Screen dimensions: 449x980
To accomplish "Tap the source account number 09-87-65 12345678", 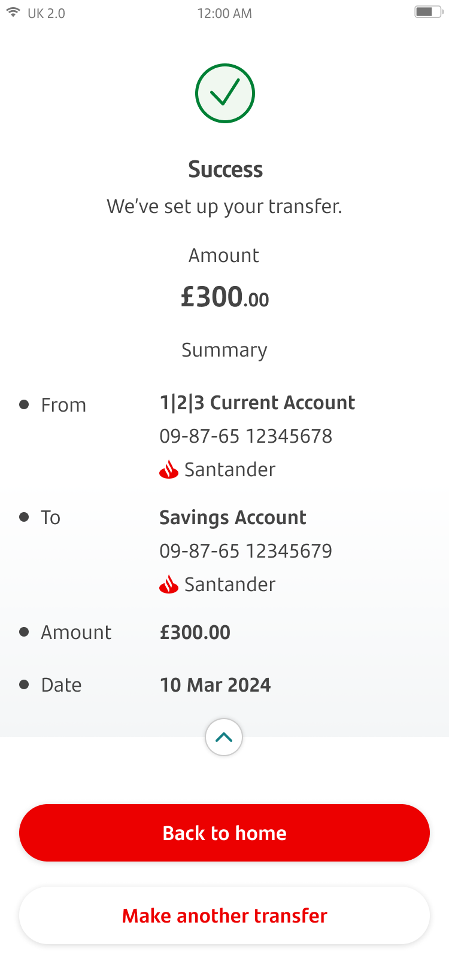I will pos(246,436).
